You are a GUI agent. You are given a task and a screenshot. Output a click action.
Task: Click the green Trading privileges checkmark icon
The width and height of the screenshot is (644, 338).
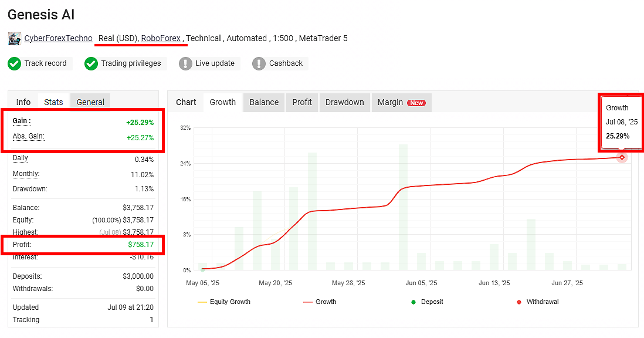(x=91, y=63)
